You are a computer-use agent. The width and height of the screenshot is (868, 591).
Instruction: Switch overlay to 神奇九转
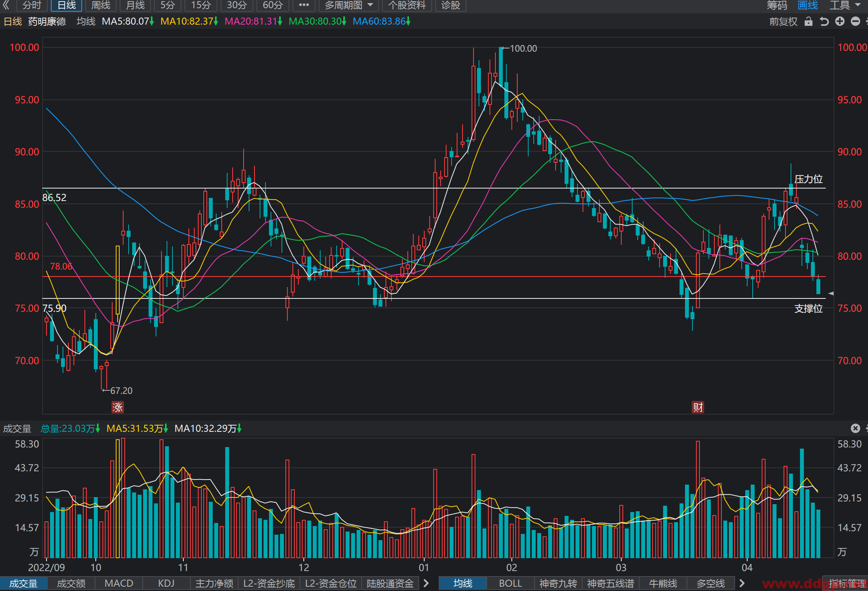coord(558,584)
